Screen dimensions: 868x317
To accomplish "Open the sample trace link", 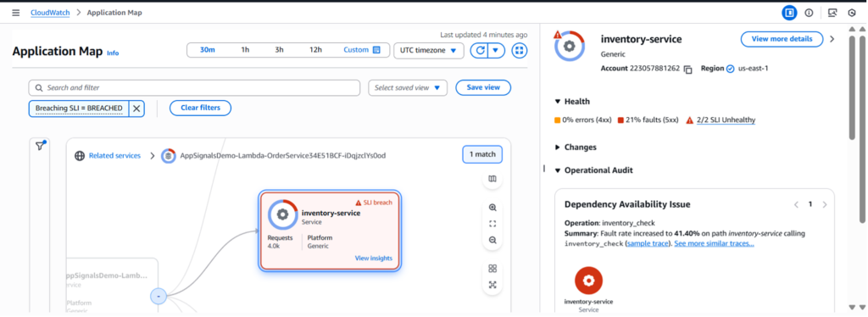I will [x=648, y=243].
